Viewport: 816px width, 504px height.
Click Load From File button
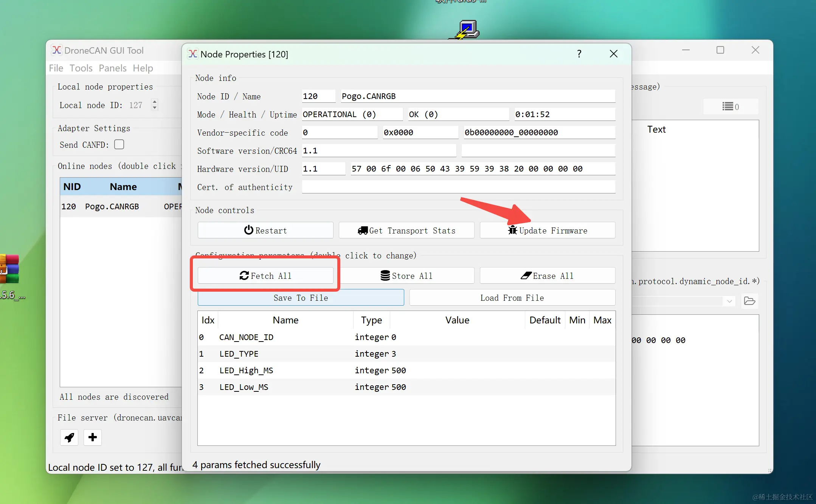[512, 298]
